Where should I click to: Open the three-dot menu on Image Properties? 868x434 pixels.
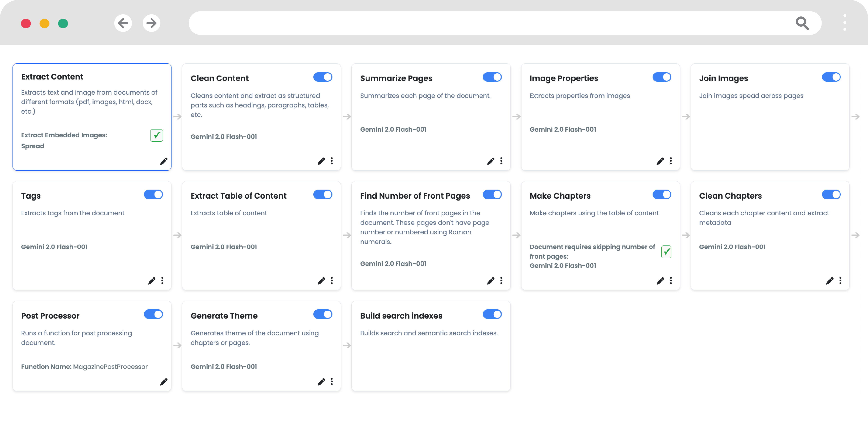pyautogui.click(x=671, y=161)
